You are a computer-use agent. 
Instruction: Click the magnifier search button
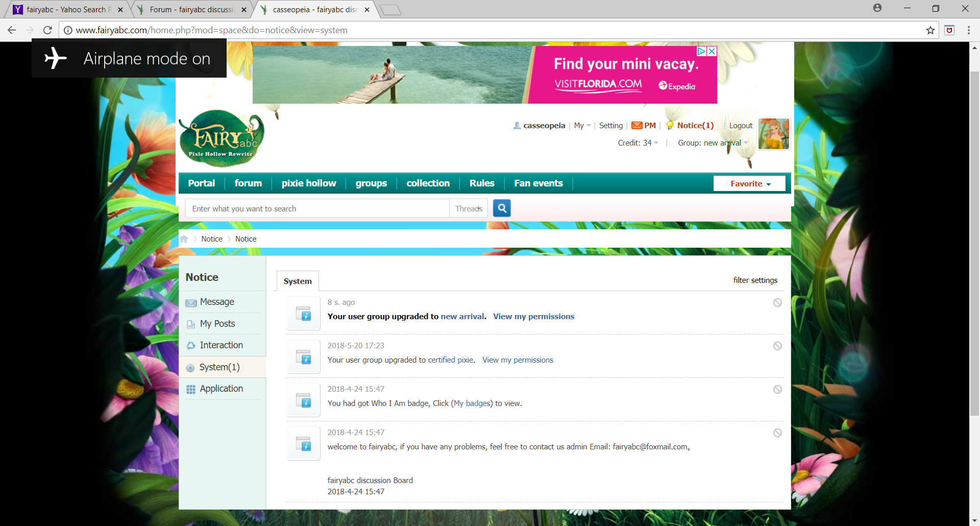502,208
